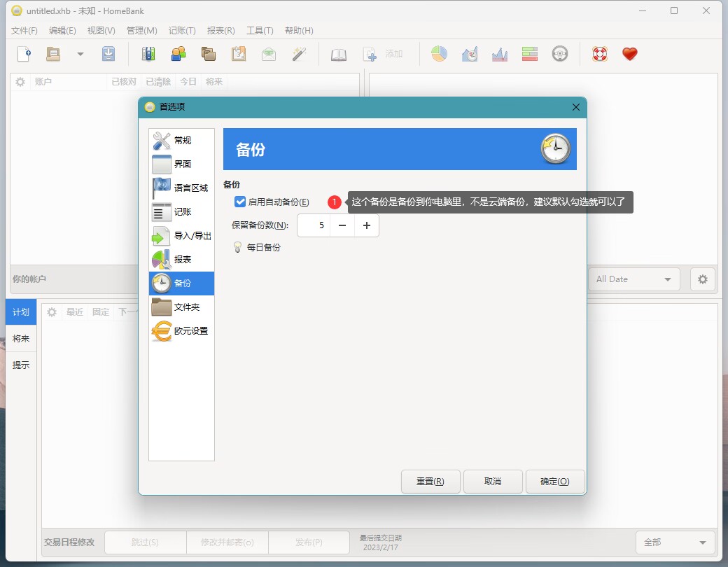
Task: Open the budget report bars icon
Action: pos(530,54)
